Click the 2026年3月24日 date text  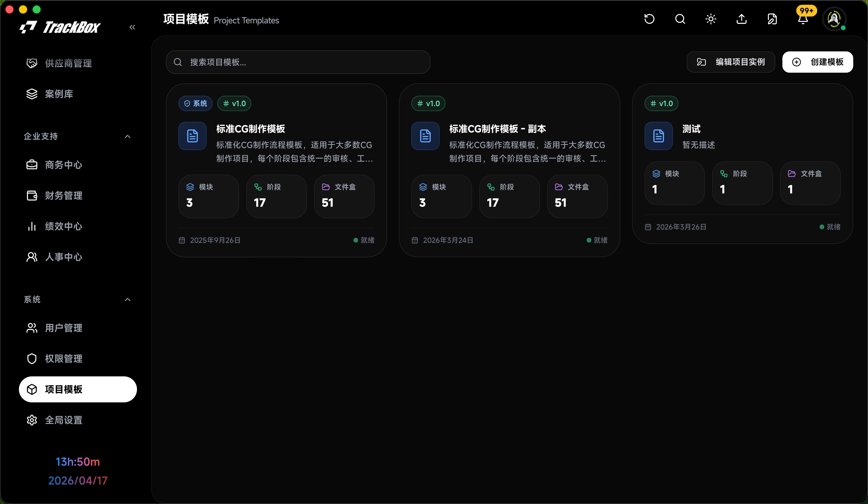[x=448, y=240]
